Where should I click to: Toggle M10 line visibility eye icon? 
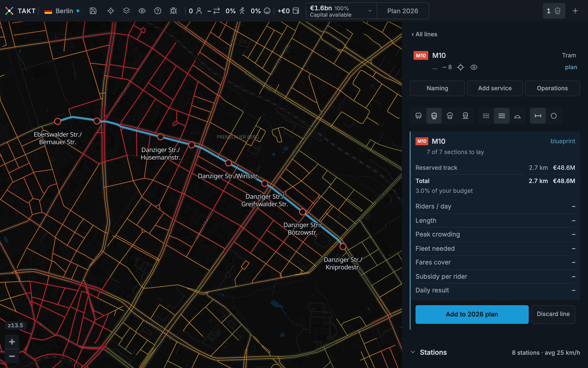474,67
